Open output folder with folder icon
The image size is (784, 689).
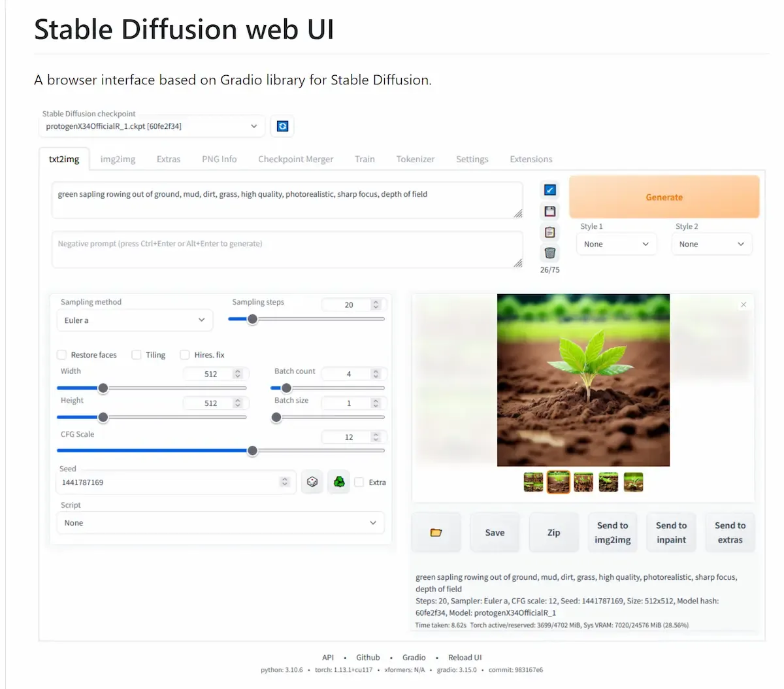coord(436,531)
